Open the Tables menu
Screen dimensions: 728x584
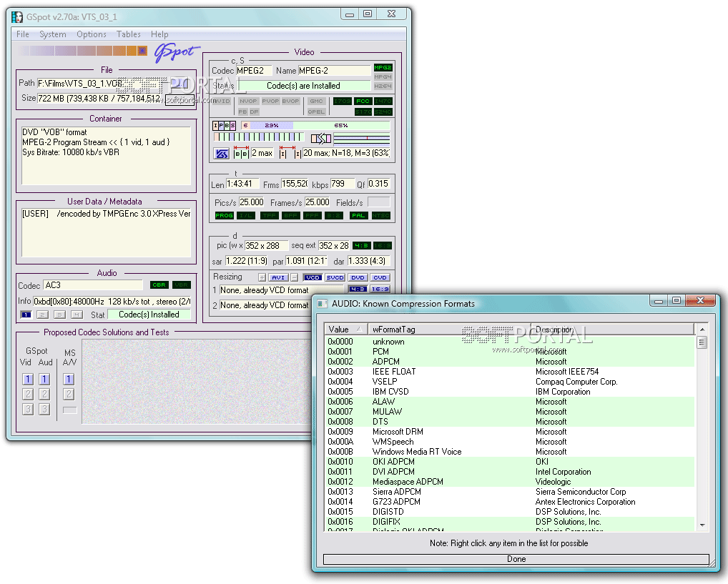(x=129, y=34)
